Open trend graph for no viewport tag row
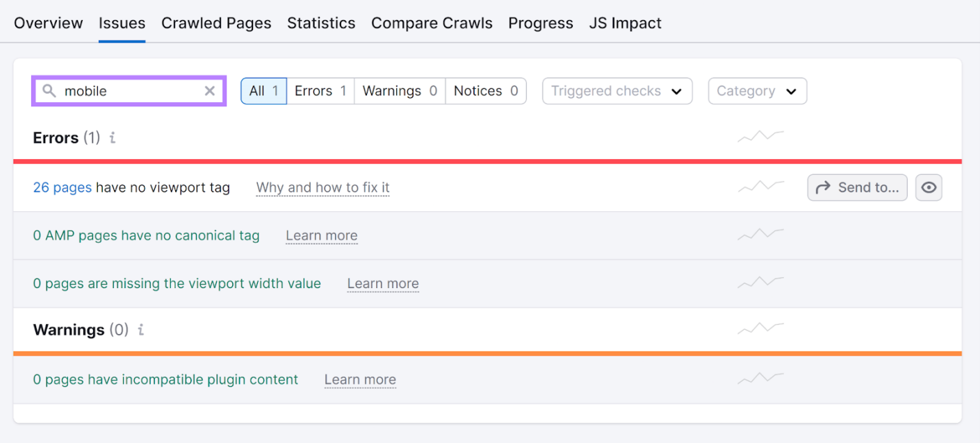This screenshot has height=443, width=980. coord(760,187)
